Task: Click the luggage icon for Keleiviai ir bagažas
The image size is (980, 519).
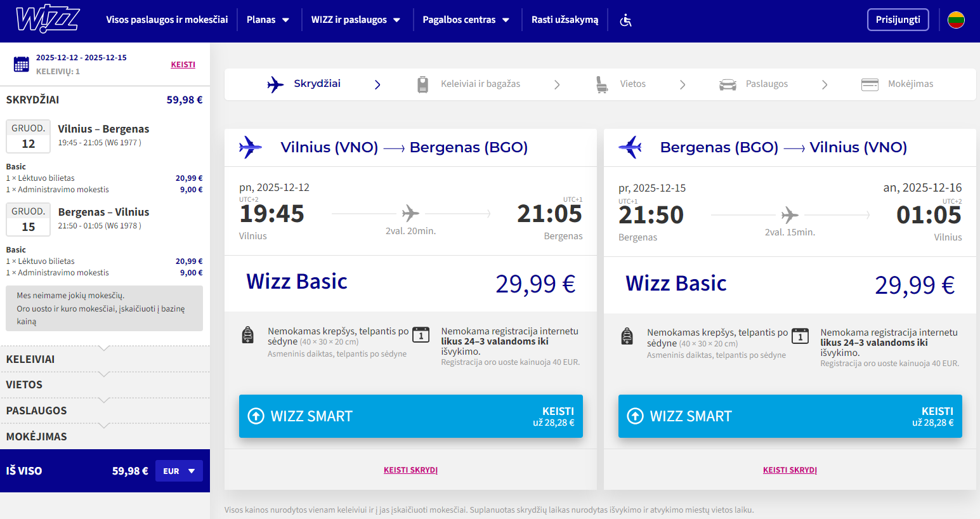Action: click(423, 84)
